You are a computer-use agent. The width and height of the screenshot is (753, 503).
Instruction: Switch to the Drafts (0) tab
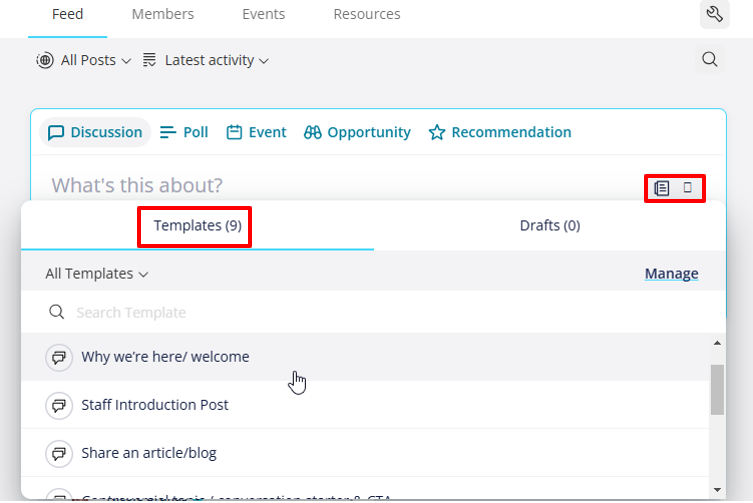550,226
